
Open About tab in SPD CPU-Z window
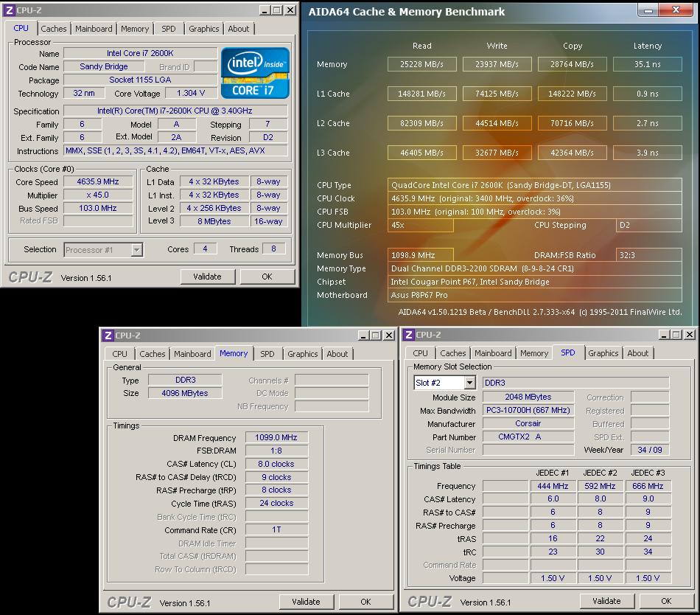(x=637, y=352)
